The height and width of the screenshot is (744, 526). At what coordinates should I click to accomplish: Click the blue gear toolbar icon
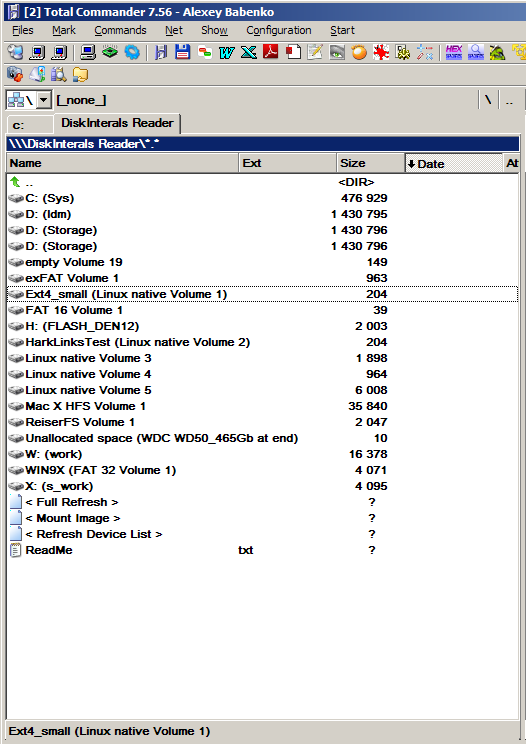[x=132, y=52]
